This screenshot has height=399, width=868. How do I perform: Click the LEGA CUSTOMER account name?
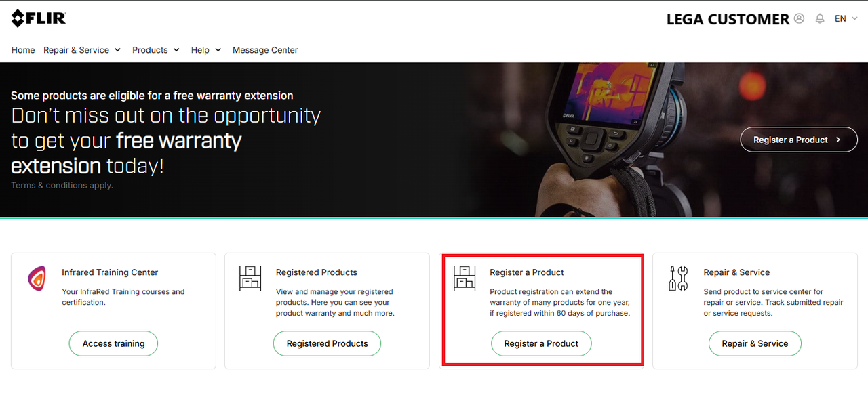pos(728,19)
